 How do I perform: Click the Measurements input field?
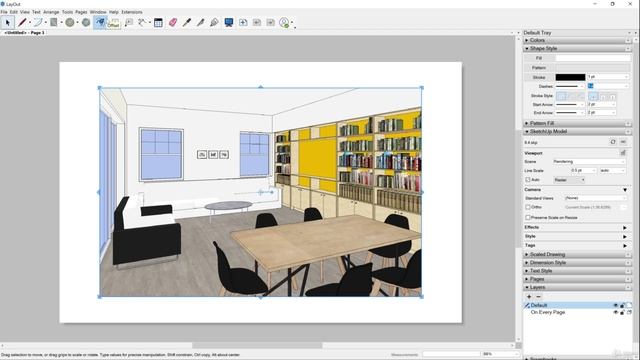click(x=451, y=354)
